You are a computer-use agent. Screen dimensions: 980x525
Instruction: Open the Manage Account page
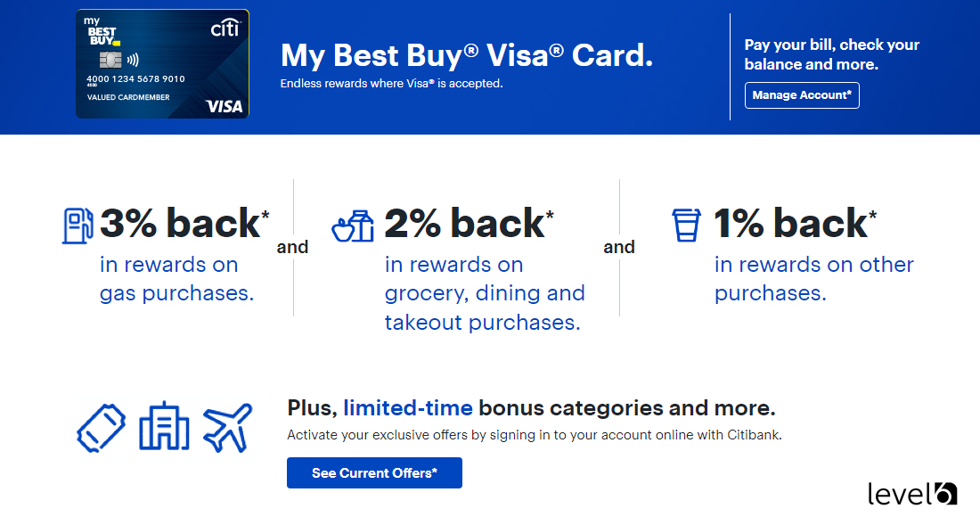click(802, 94)
